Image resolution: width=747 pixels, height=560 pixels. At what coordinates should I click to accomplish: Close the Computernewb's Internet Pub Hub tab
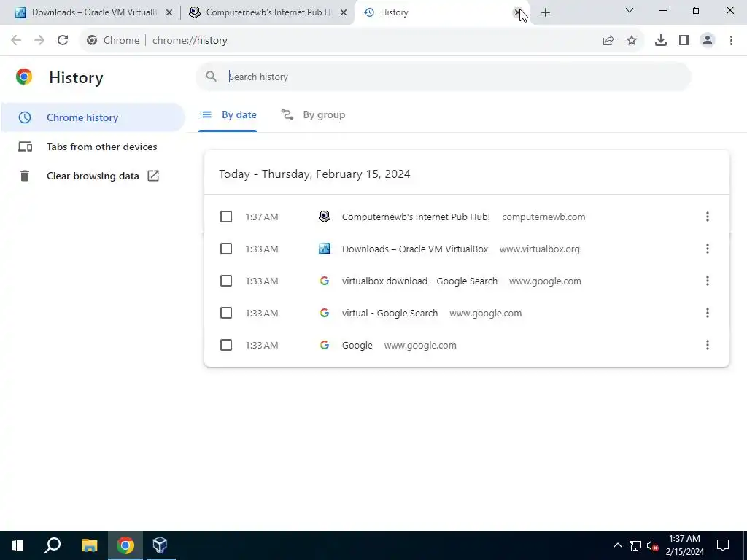[344, 12]
